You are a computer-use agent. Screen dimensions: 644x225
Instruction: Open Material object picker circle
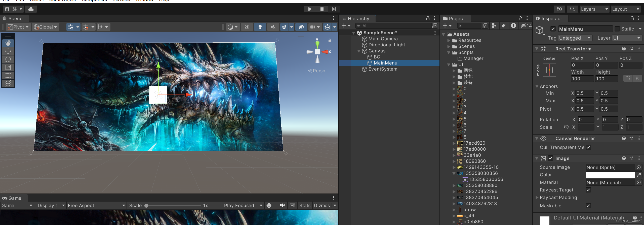pyautogui.click(x=639, y=182)
